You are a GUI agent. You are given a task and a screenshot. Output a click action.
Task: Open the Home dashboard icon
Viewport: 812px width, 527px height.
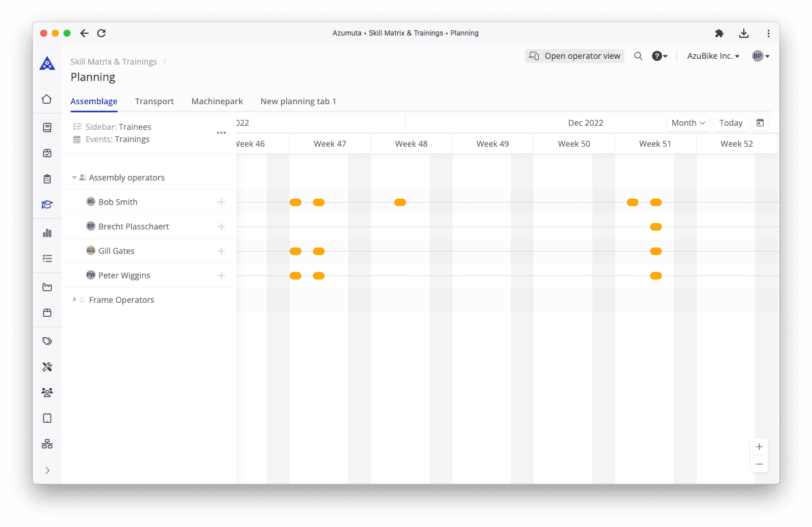[47, 99]
